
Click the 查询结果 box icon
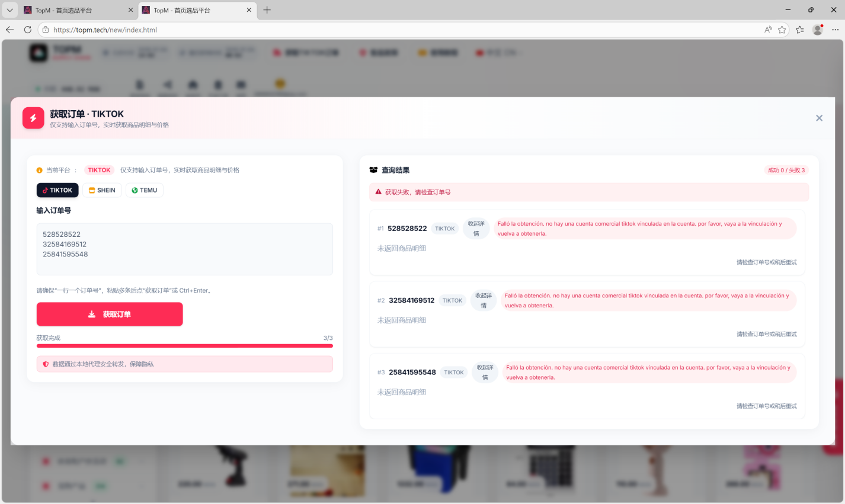click(x=373, y=170)
